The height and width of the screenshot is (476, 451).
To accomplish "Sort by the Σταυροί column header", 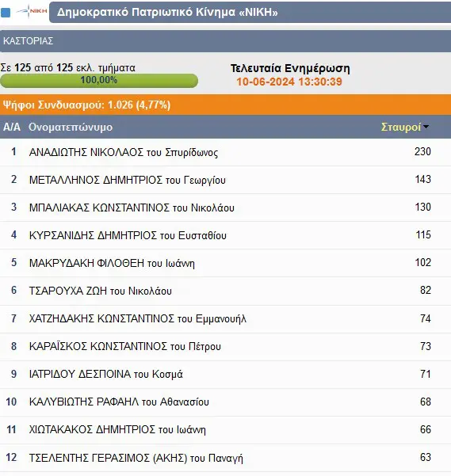I will [x=401, y=127].
